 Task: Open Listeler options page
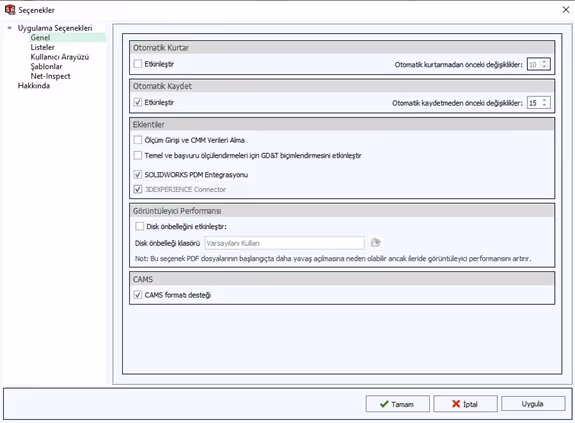(43, 47)
